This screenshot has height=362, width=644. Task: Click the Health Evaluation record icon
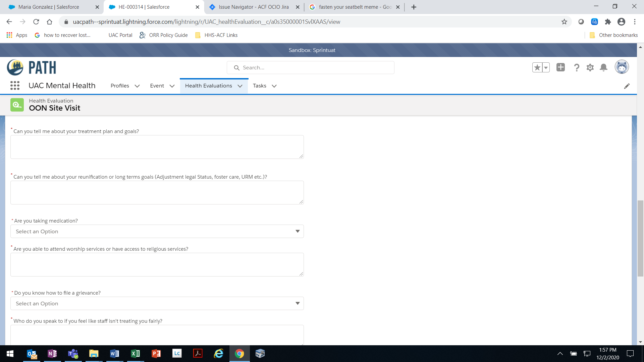17,105
